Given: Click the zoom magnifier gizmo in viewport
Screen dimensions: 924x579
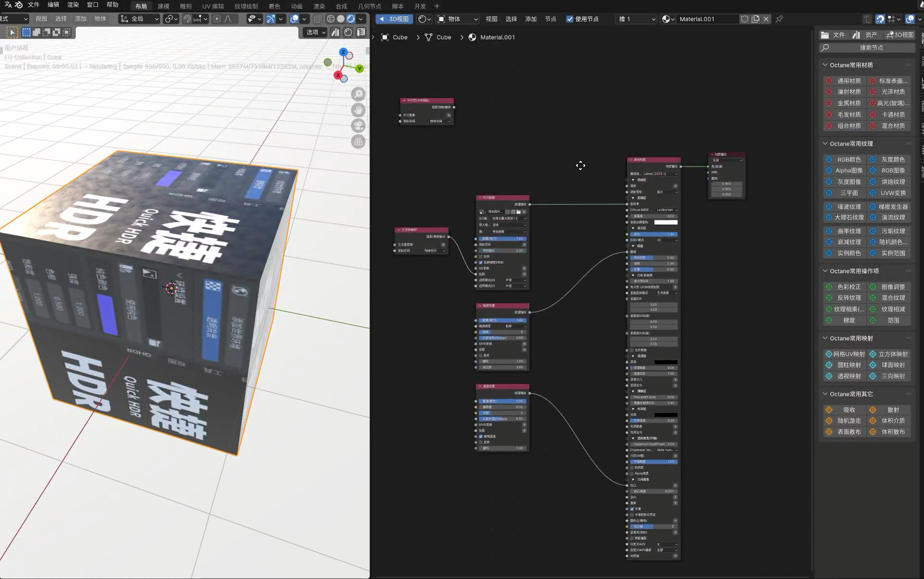Looking at the screenshot, I should coord(358,94).
